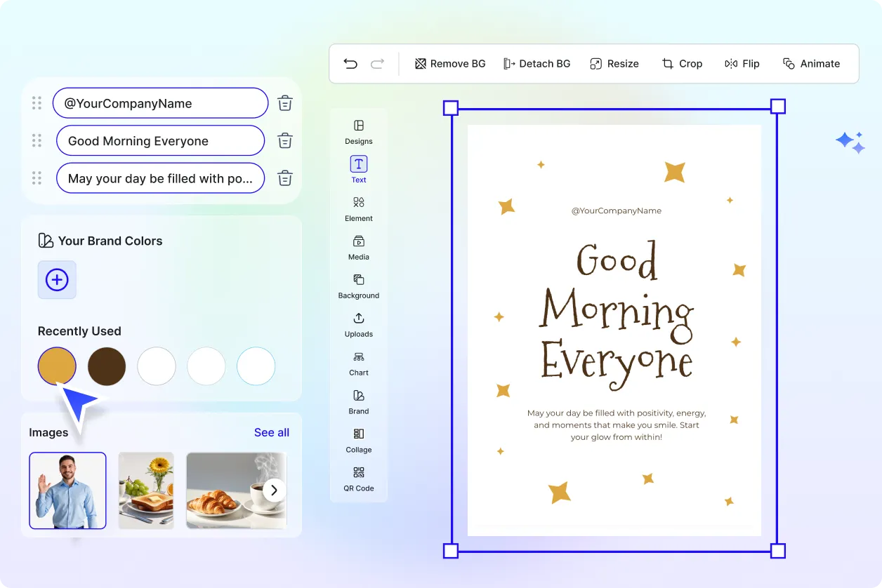Open the Uploads panel
Screen dimensions: 882x588
pos(358,323)
